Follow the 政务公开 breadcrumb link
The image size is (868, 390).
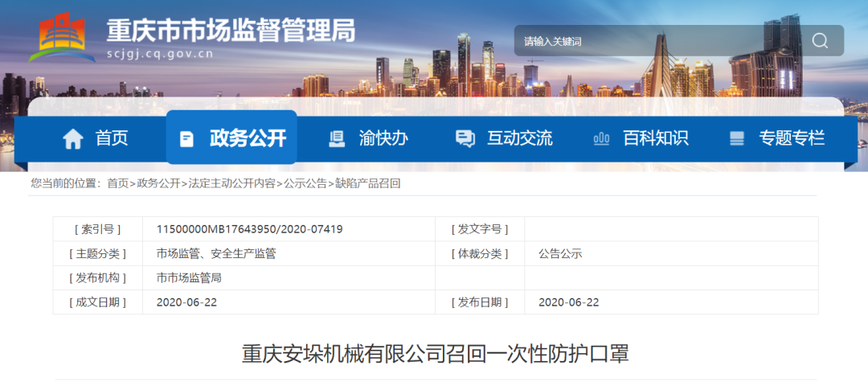pos(158,183)
